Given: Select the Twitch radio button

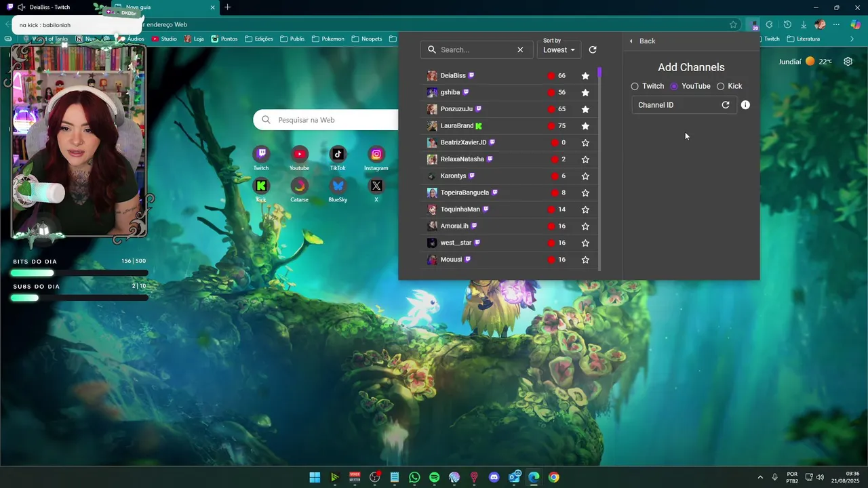Looking at the screenshot, I should (635, 86).
